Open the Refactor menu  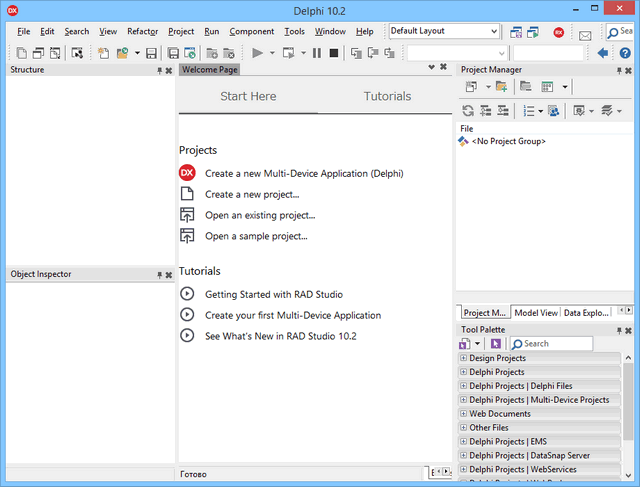pyautogui.click(x=142, y=31)
